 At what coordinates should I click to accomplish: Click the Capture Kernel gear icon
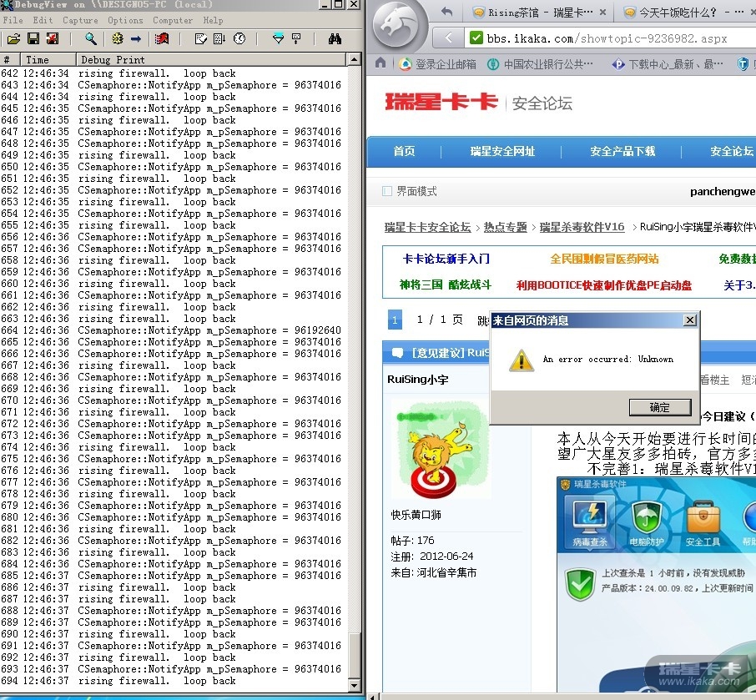point(117,38)
